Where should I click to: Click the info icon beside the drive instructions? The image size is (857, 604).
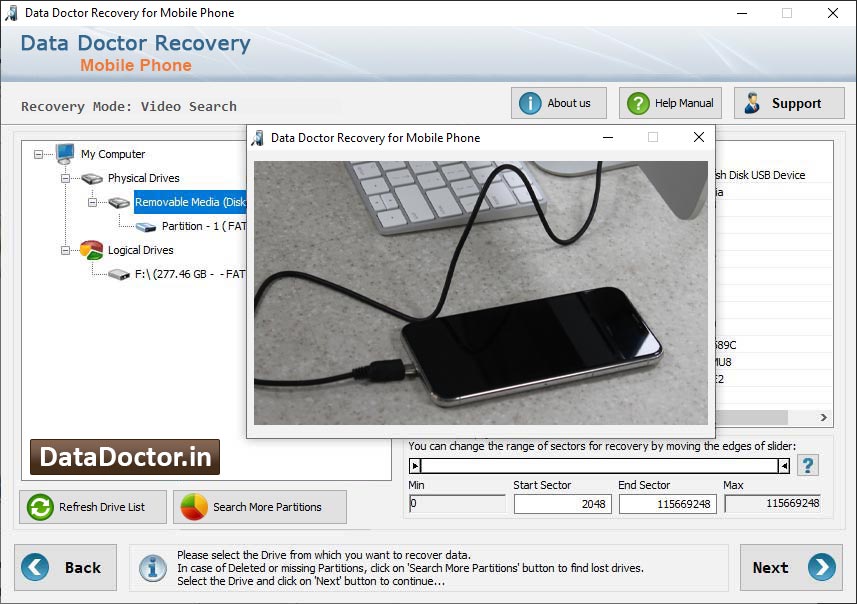pos(152,568)
